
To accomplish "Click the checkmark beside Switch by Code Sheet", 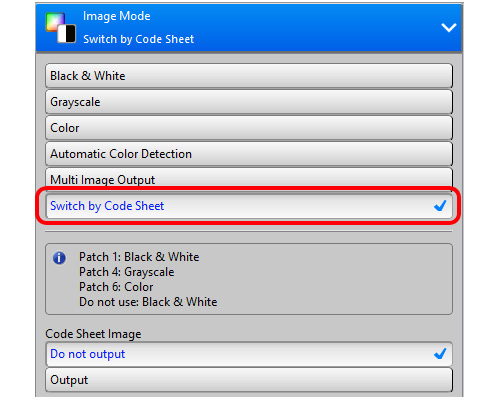I will tap(440, 206).
